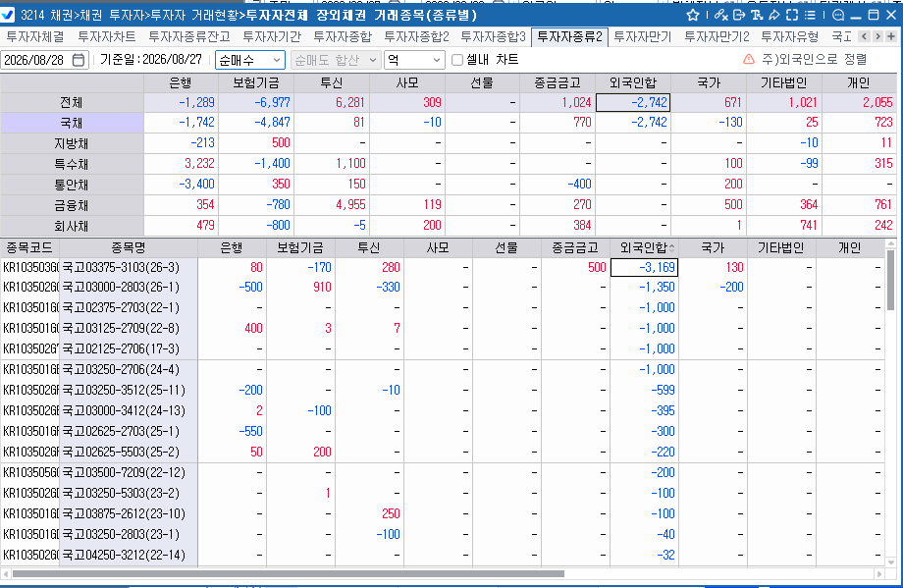Switch to the 투자자체결 tab

[35, 37]
